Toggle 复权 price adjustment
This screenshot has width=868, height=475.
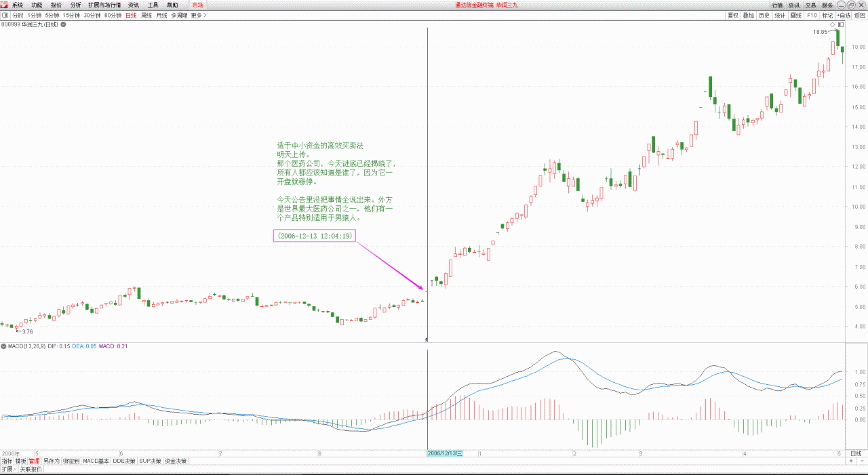[733, 15]
